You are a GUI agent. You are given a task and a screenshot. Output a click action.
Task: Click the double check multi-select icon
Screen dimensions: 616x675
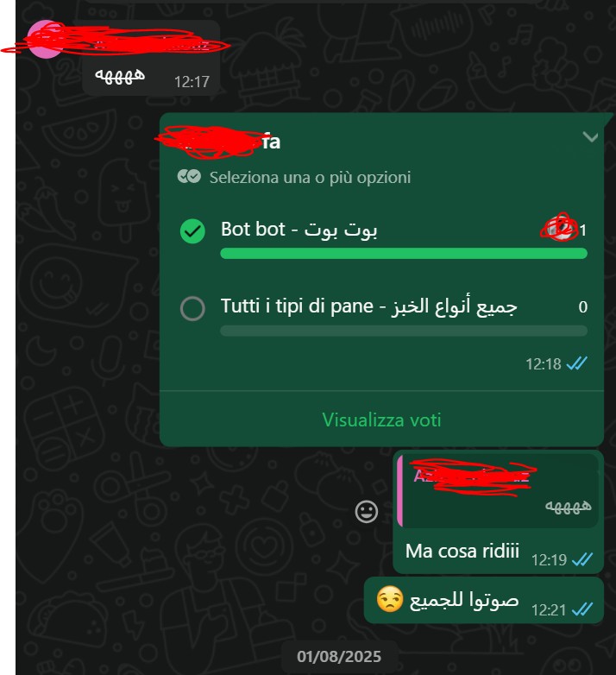[189, 176]
